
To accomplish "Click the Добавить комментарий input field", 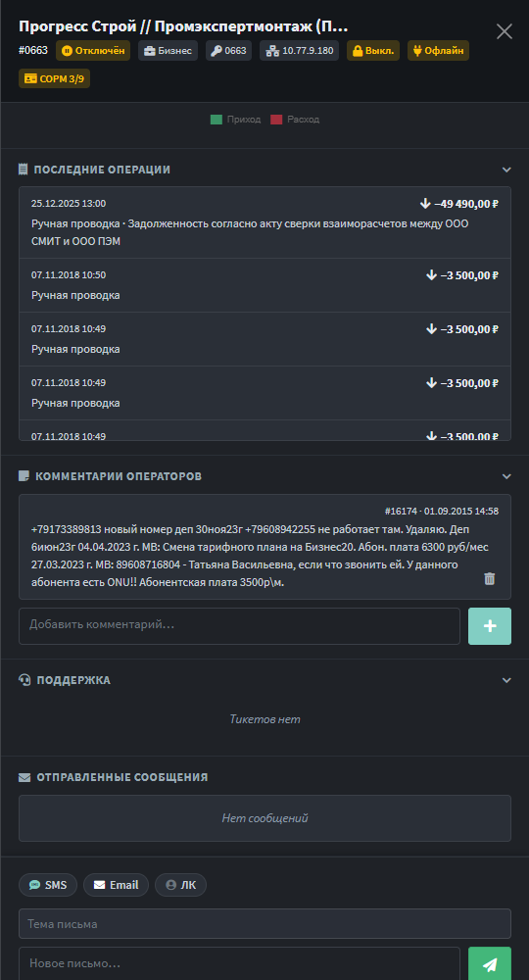I will [x=239, y=625].
